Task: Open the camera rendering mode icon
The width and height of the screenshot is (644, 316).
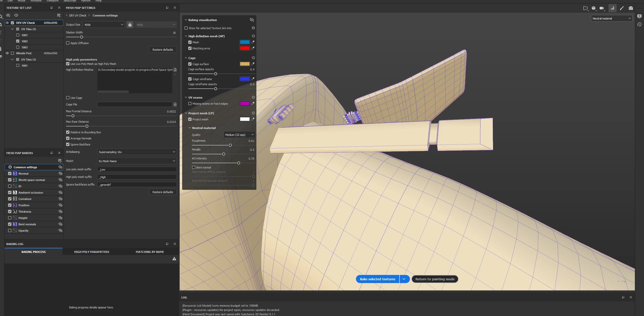Action: click(x=631, y=8)
